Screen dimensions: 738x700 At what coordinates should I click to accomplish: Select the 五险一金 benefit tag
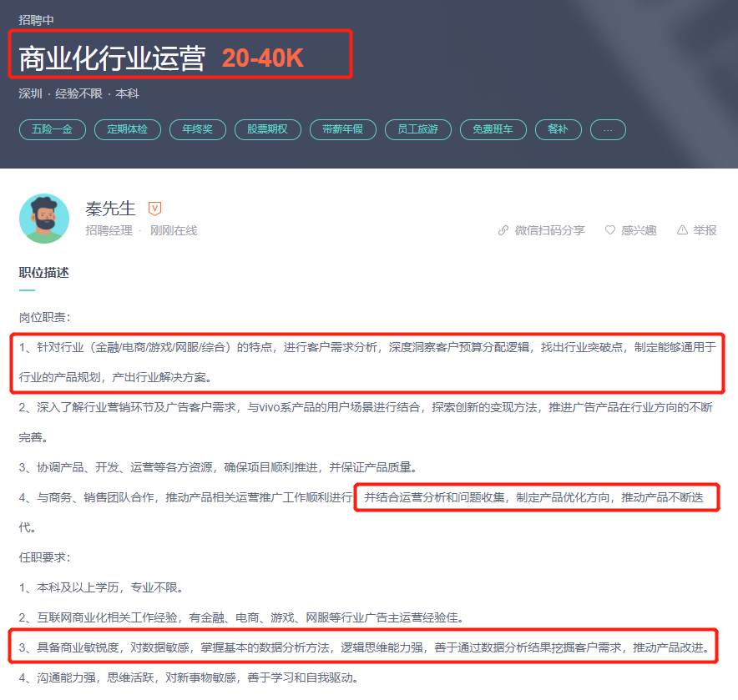53,130
